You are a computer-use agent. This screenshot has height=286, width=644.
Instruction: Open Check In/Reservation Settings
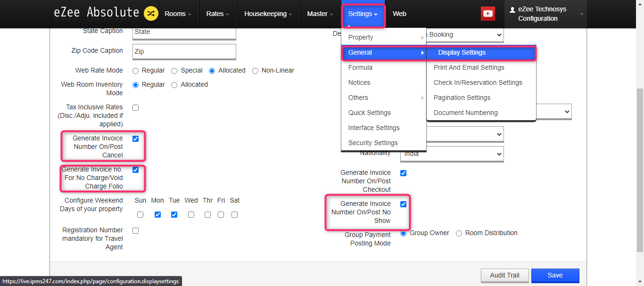[481, 82]
